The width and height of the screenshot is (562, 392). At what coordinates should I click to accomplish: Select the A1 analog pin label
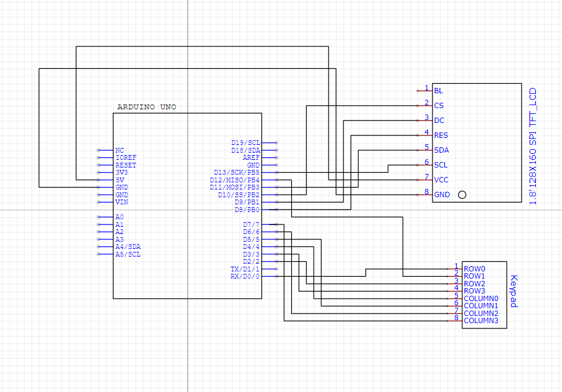point(119,225)
